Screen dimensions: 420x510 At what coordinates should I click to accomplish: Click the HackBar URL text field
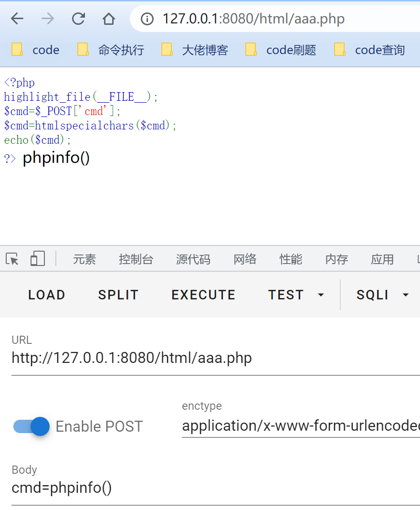pos(215,358)
